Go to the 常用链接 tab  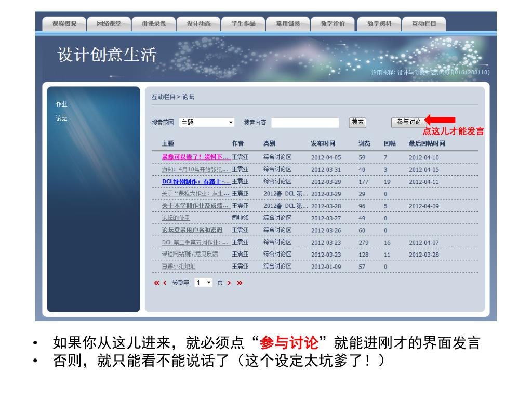tap(288, 24)
